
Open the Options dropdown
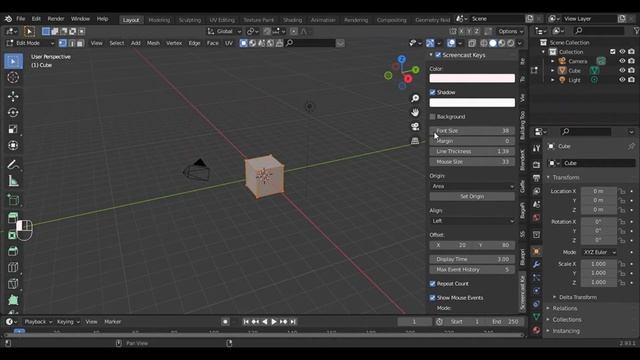click(510, 31)
